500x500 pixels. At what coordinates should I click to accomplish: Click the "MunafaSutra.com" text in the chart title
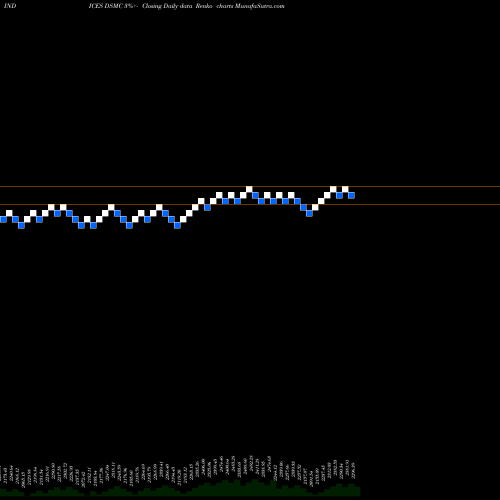260,6
